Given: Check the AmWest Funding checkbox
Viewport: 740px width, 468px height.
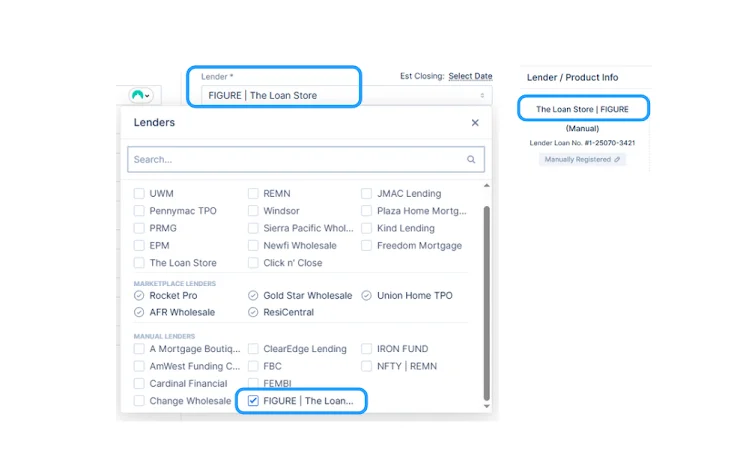Looking at the screenshot, I should [x=139, y=366].
